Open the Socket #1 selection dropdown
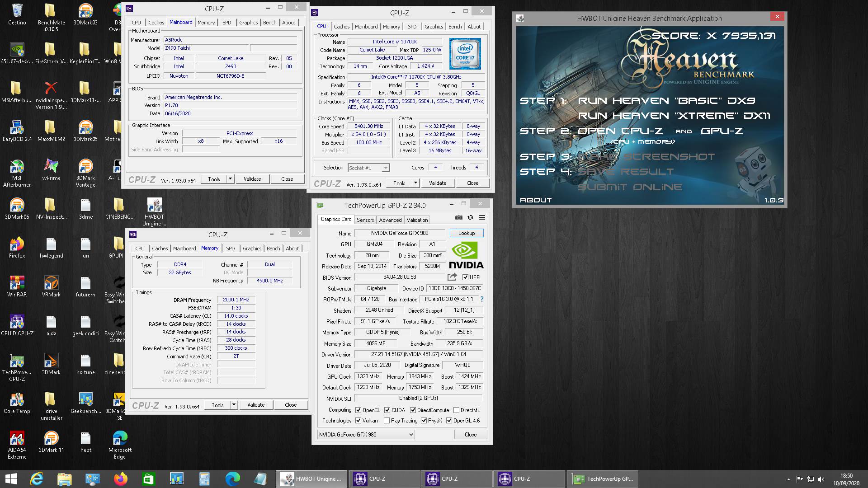868x488 pixels. 368,168
